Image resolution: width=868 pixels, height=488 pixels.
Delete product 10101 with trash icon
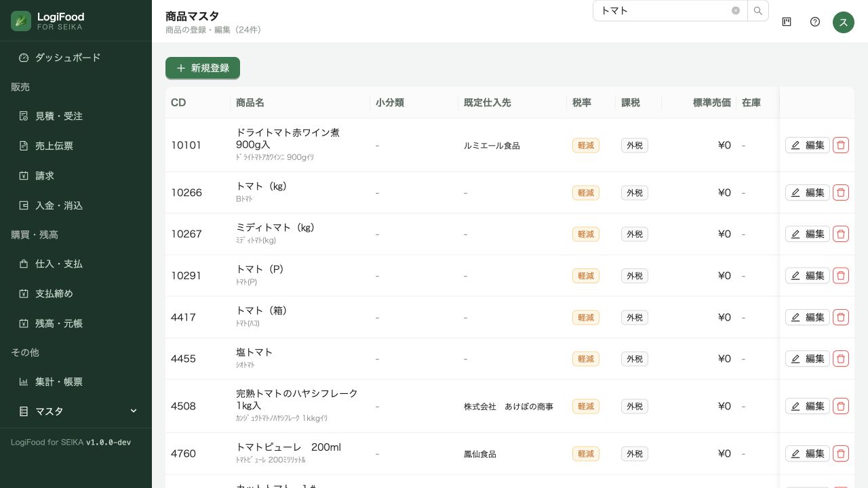click(x=841, y=145)
